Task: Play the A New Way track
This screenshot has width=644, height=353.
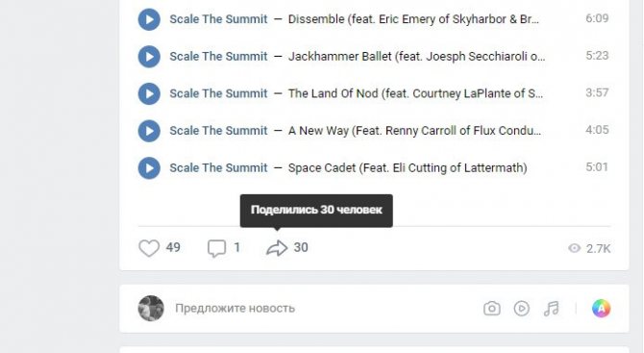Action: pyautogui.click(x=149, y=131)
